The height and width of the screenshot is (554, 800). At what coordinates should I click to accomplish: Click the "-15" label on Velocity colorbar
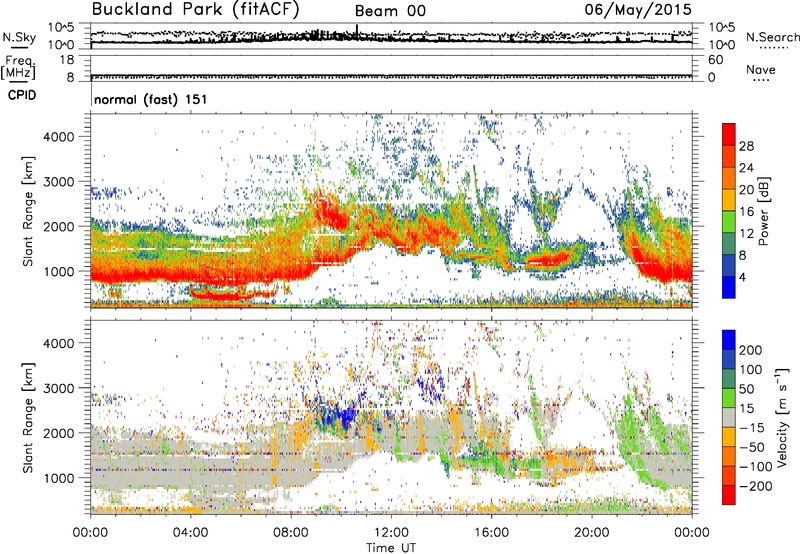752,428
